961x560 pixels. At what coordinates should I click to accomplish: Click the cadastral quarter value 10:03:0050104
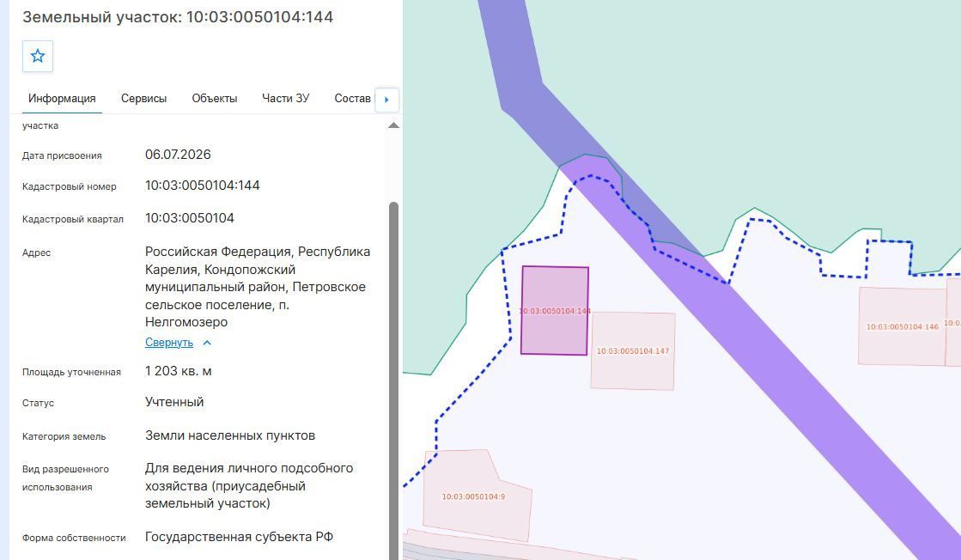point(190,218)
